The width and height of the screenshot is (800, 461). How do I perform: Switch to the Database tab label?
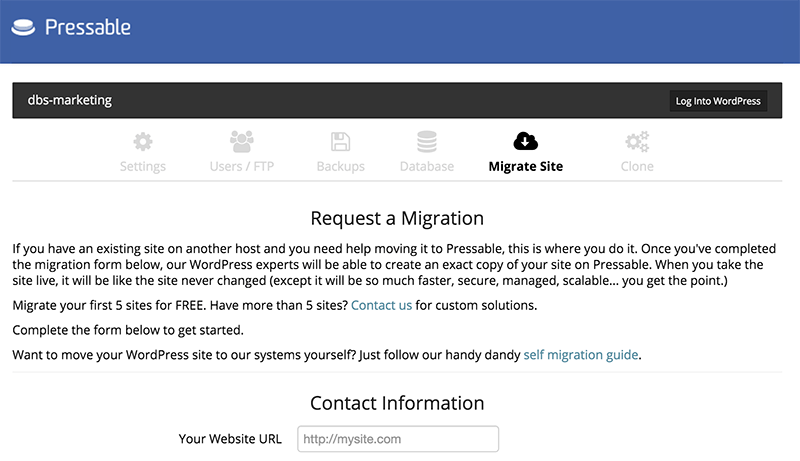pyautogui.click(x=427, y=166)
